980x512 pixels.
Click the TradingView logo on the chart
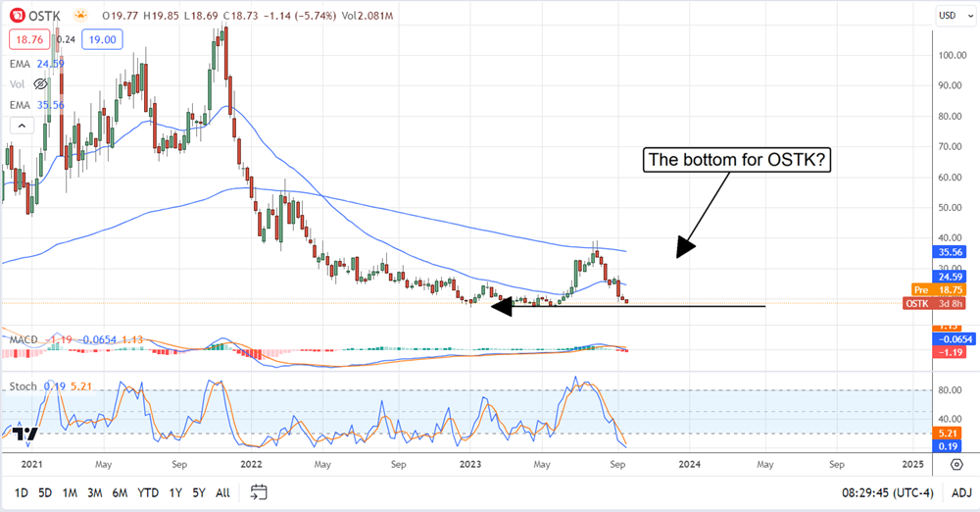coord(25,434)
